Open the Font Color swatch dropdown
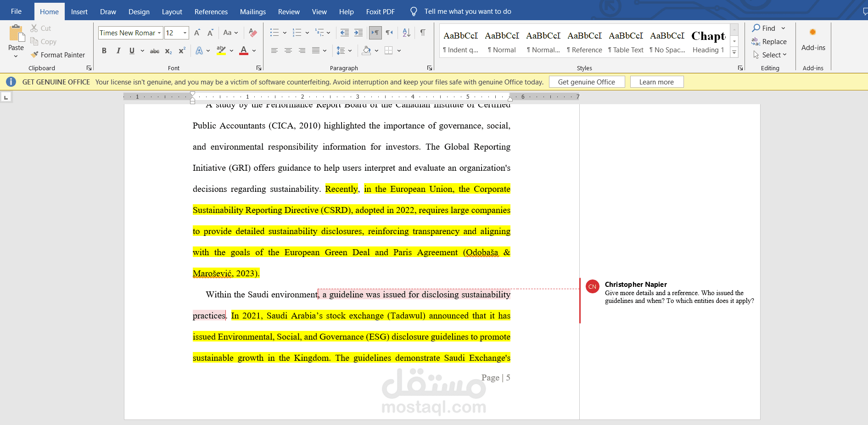 254,50
